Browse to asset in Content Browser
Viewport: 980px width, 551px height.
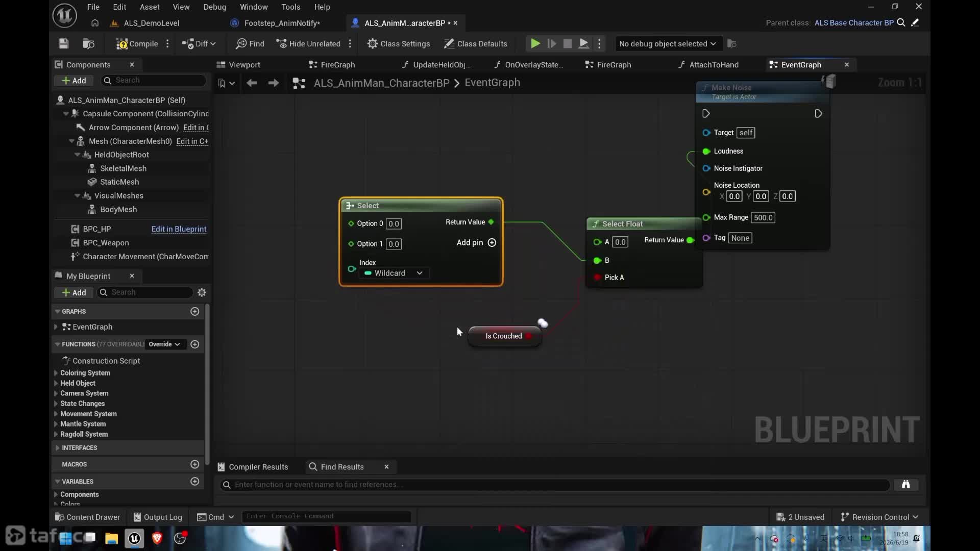pyautogui.click(x=88, y=44)
